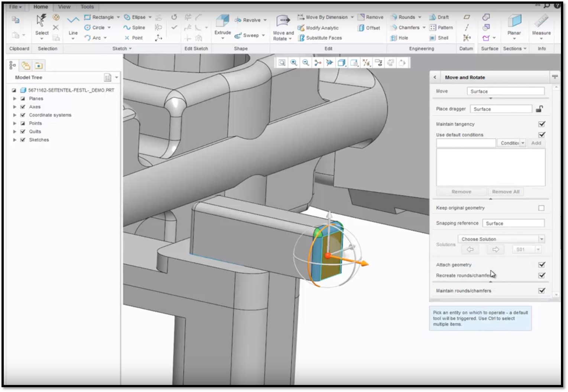Open the Condition dropdown
The height and width of the screenshot is (392, 568).
click(512, 143)
